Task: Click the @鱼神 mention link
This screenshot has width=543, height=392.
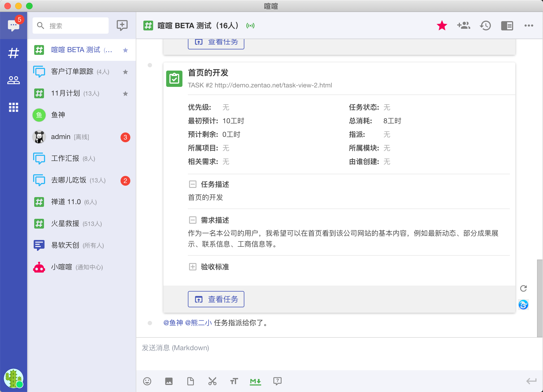Action: tap(173, 323)
